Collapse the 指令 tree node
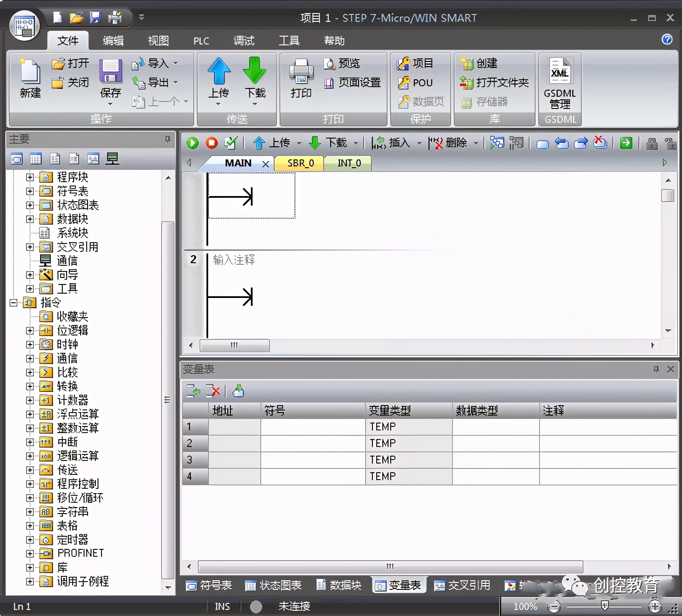The image size is (682, 616). 14,302
